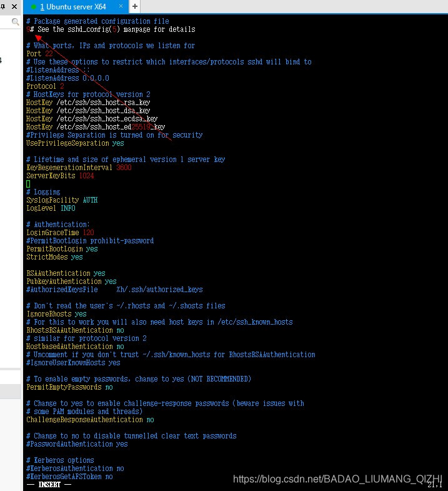
Task: Click "PubkeyAuthentication yes" line
Action: (71, 281)
